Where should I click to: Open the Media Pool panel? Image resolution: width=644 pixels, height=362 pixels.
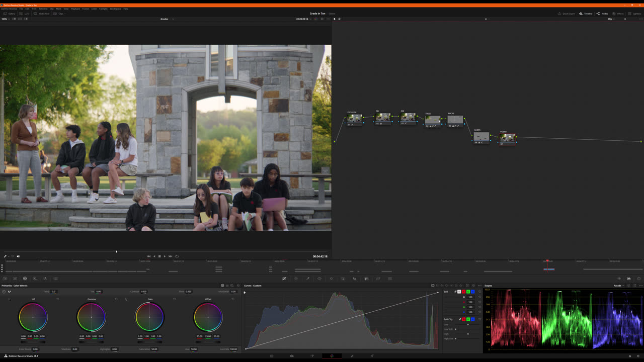pos(42,14)
